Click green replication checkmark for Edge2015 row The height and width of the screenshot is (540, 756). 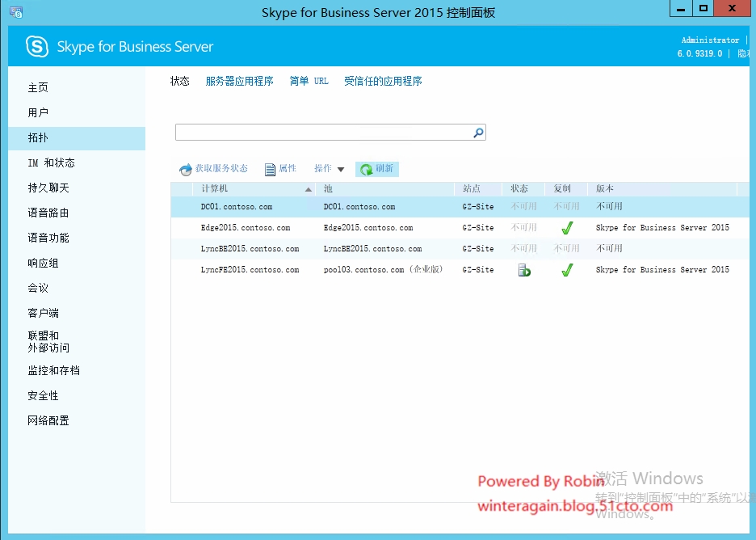pyautogui.click(x=567, y=228)
